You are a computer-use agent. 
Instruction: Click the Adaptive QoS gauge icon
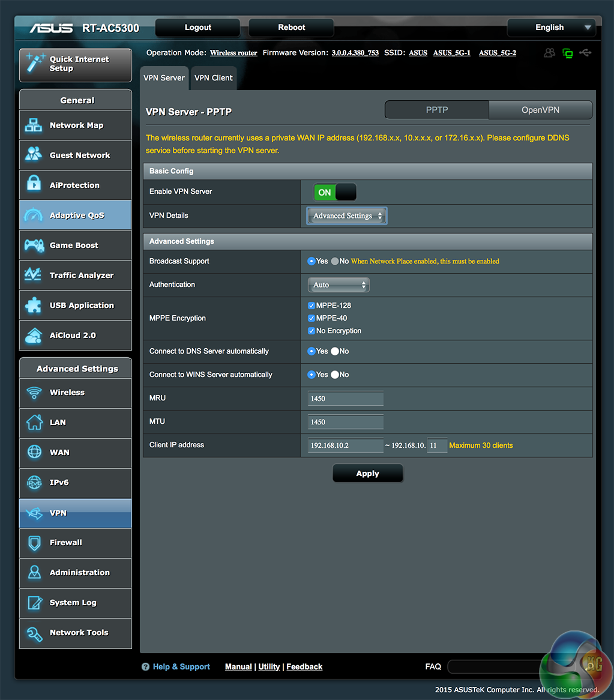34,215
